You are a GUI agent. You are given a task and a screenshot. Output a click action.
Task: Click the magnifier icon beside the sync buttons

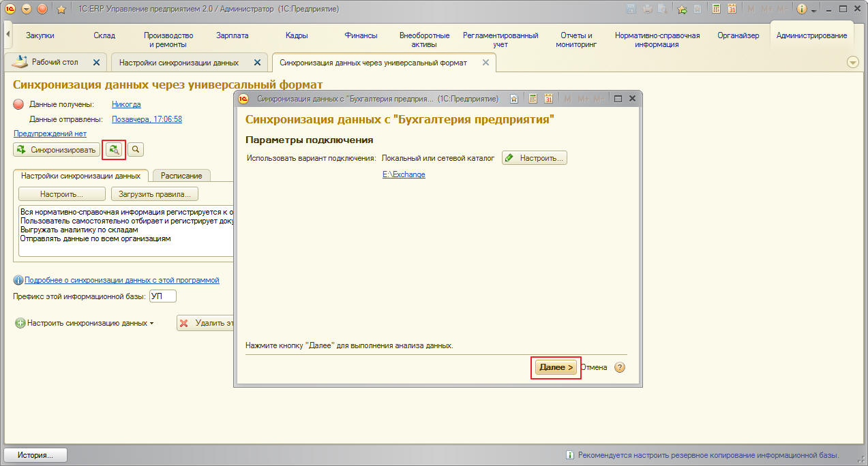coord(136,149)
